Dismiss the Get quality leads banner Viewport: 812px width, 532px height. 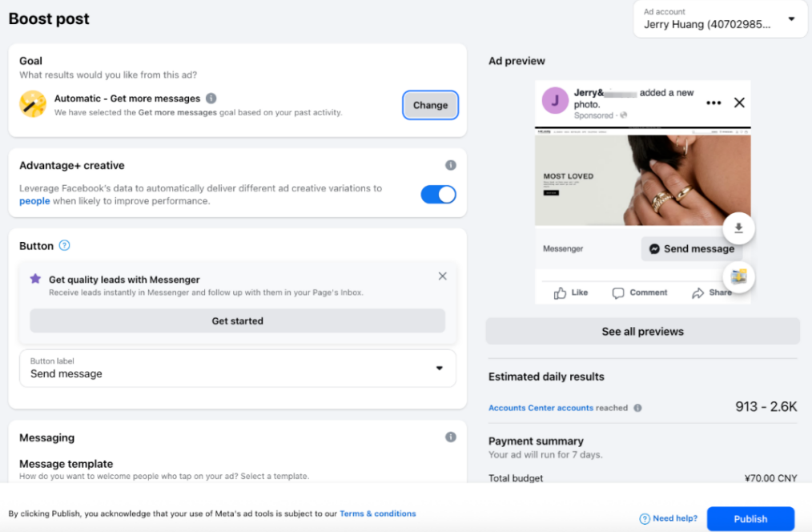[442, 276]
